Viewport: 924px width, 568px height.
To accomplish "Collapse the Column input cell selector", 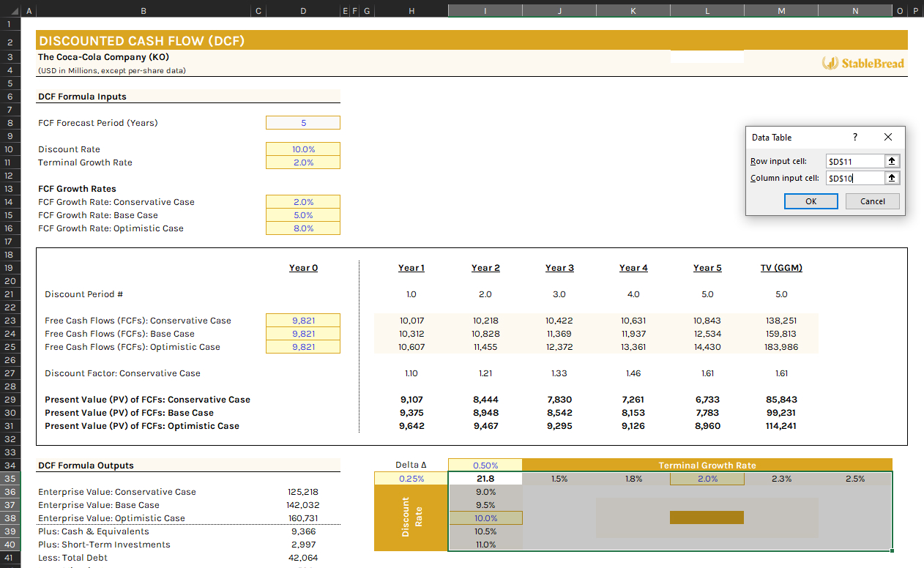I will tap(892, 178).
